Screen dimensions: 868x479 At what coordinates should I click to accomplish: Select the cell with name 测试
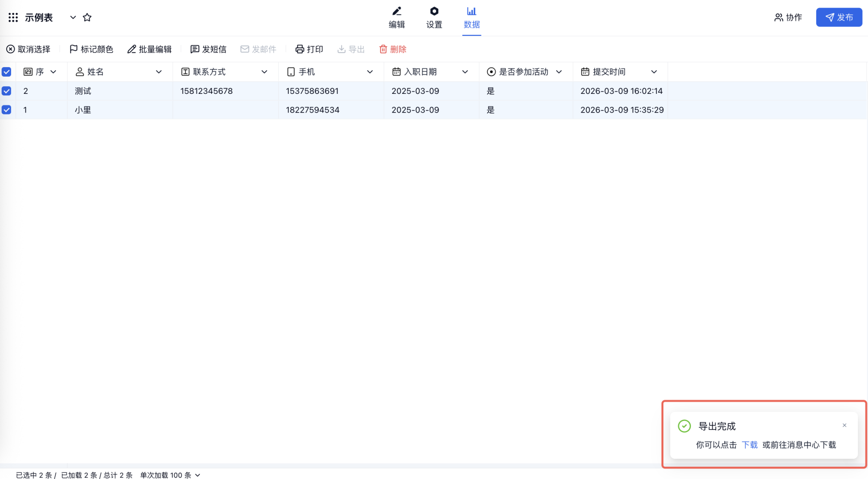click(120, 91)
